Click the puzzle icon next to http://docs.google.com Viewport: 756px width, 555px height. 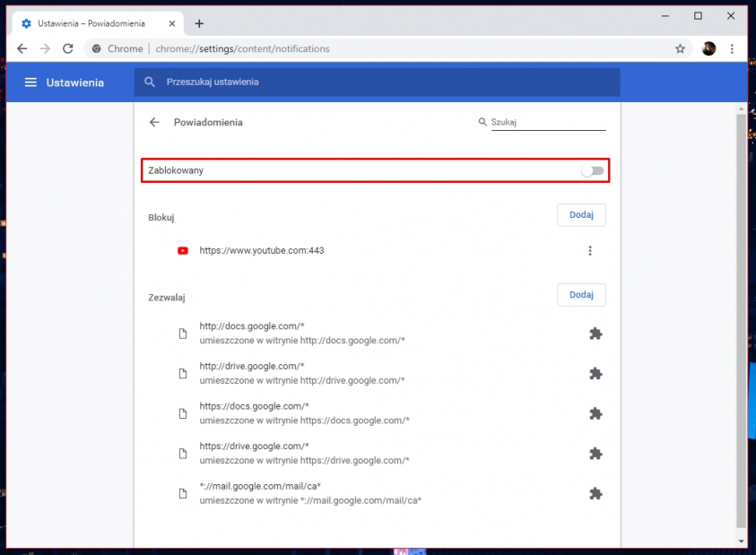(x=595, y=333)
